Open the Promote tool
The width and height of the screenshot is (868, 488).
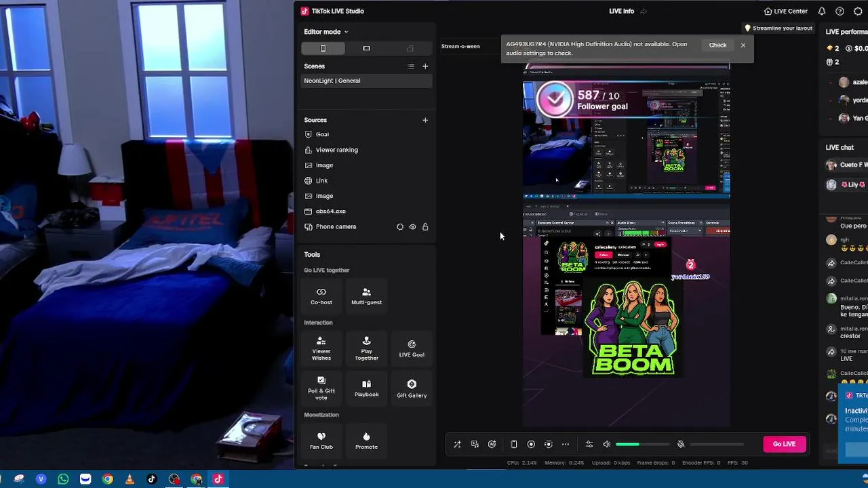366,441
